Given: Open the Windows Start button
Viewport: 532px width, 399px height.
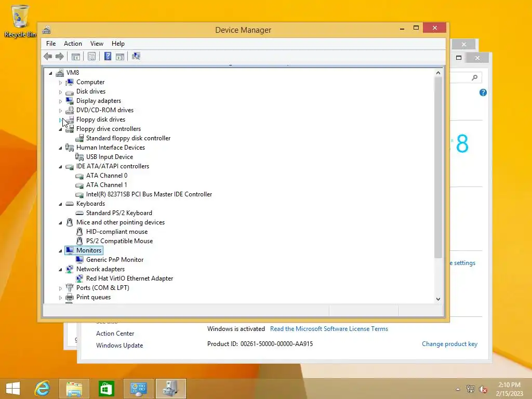Looking at the screenshot, I should 13,389.
